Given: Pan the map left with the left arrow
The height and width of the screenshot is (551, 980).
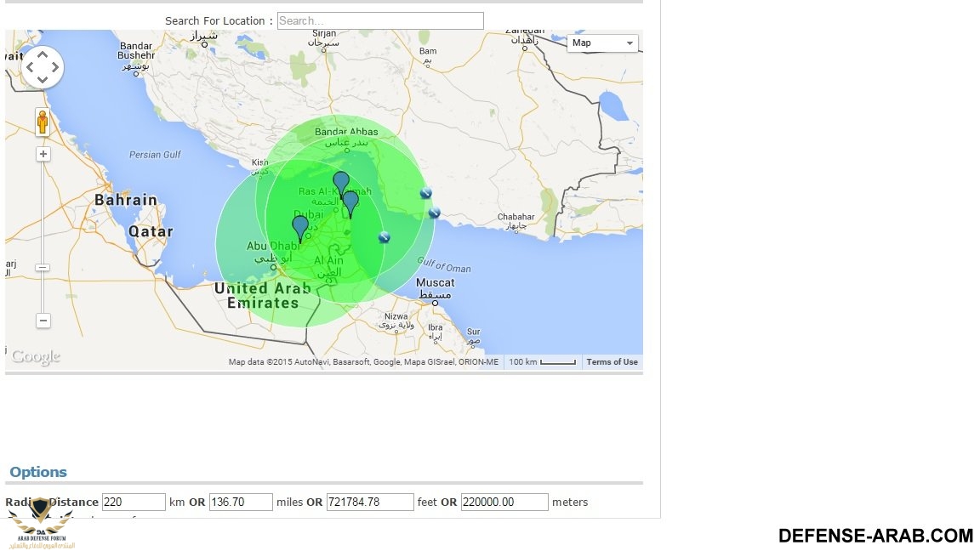Looking at the screenshot, I should (29, 67).
